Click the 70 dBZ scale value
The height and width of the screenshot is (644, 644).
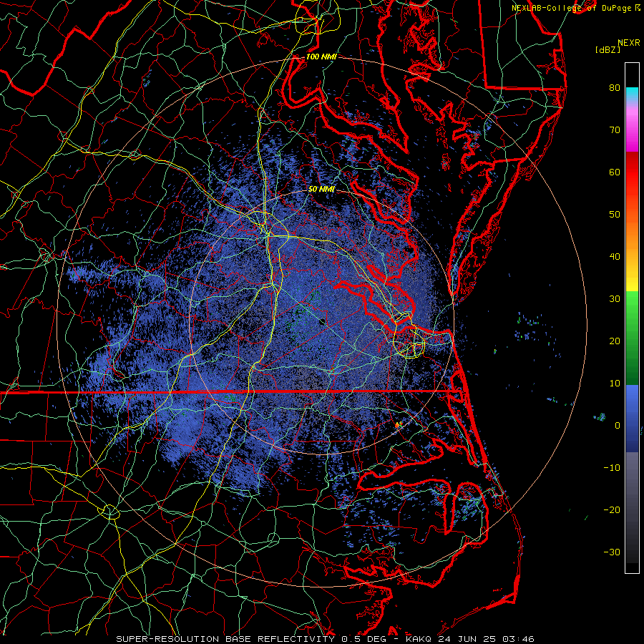(x=615, y=130)
